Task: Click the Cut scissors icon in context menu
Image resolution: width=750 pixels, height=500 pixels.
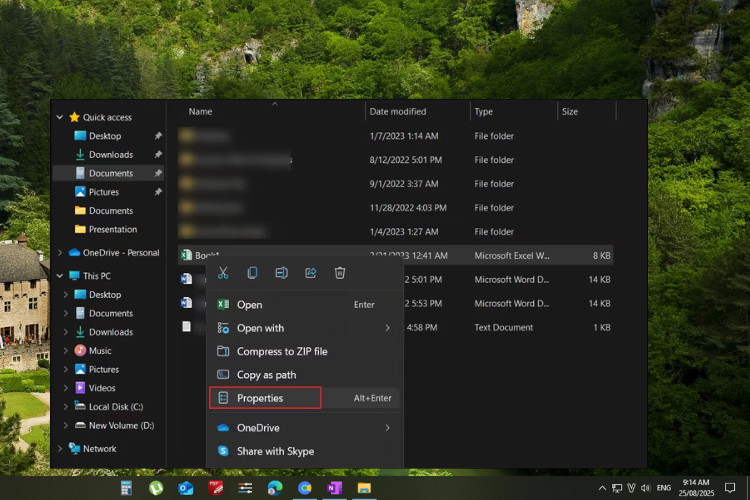Action: point(223,273)
